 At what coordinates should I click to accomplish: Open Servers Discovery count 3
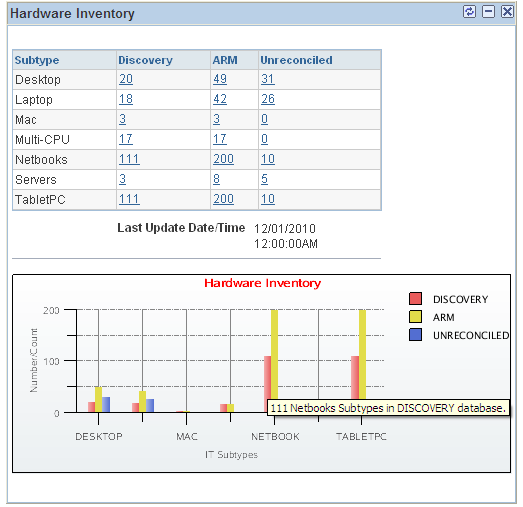pyautogui.click(x=122, y=179)
